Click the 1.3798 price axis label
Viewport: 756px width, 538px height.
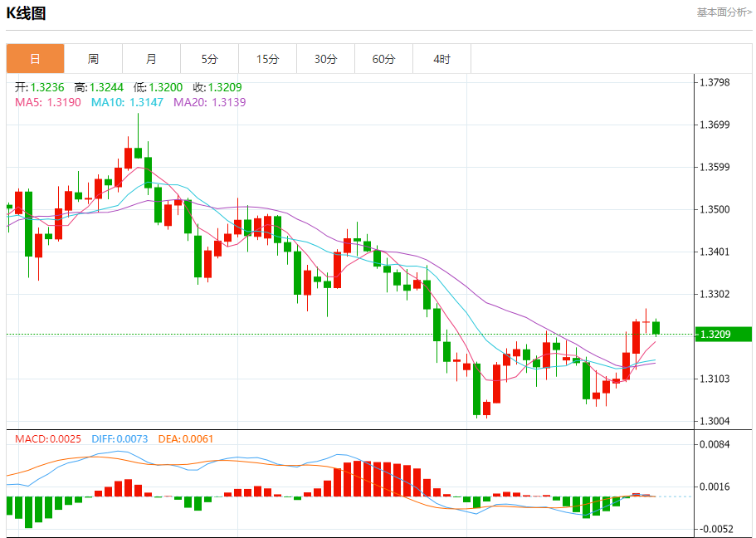click(x=715, y=82)
